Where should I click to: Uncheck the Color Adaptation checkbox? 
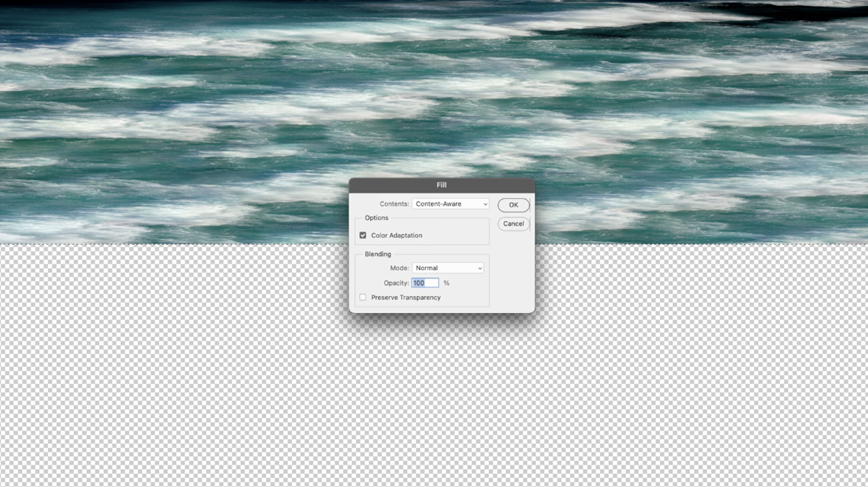(x=363, y=235)
